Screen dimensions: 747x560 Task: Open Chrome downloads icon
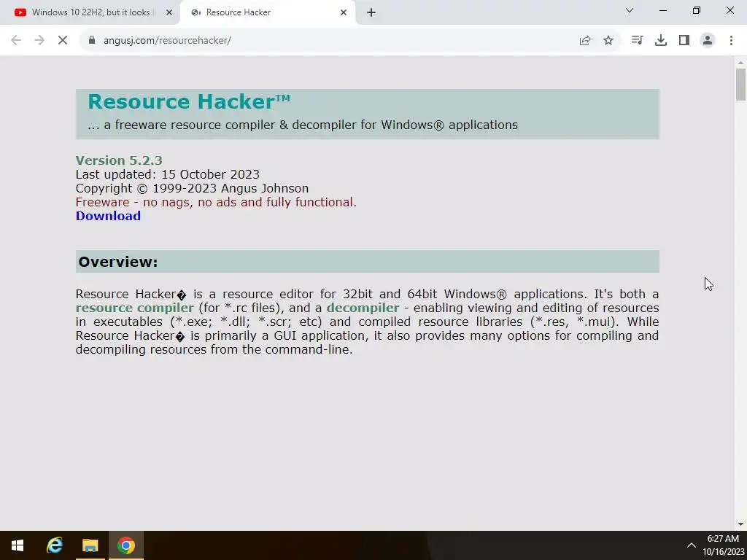pos(661,41)
